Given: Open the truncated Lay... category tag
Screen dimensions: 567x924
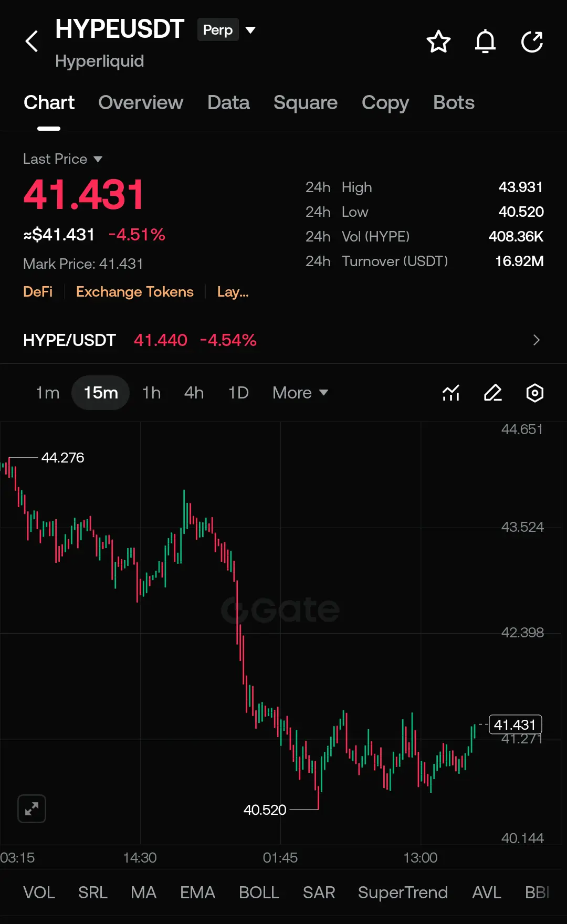Looking at the screenshot, I should click(x=233, y=292).
